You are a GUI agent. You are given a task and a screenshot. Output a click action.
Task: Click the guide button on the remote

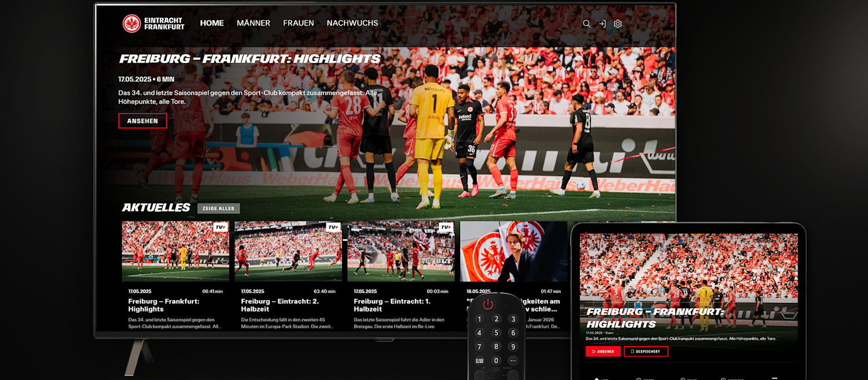pos(479,361)
